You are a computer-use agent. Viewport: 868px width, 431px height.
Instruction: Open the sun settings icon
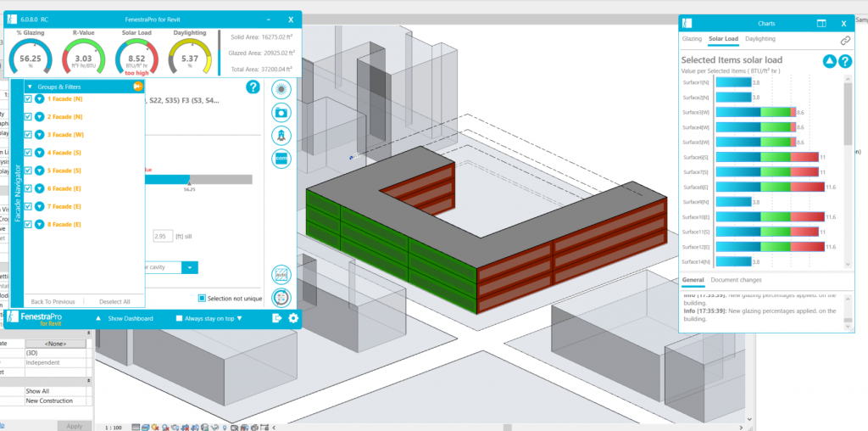pos(281,89)
